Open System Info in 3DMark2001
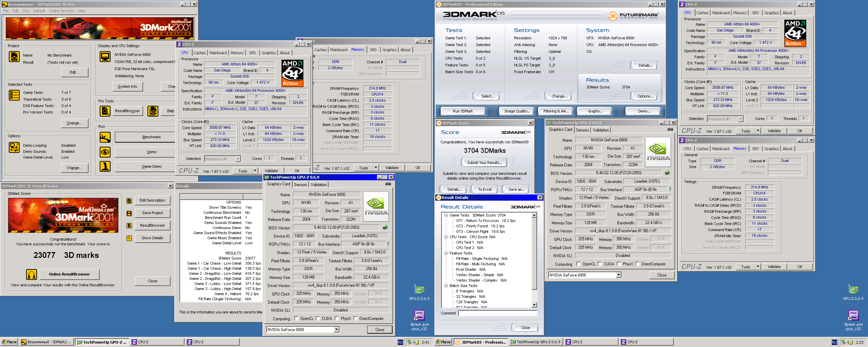Screen dimensions: 868x347 click(x=127, y=87)
